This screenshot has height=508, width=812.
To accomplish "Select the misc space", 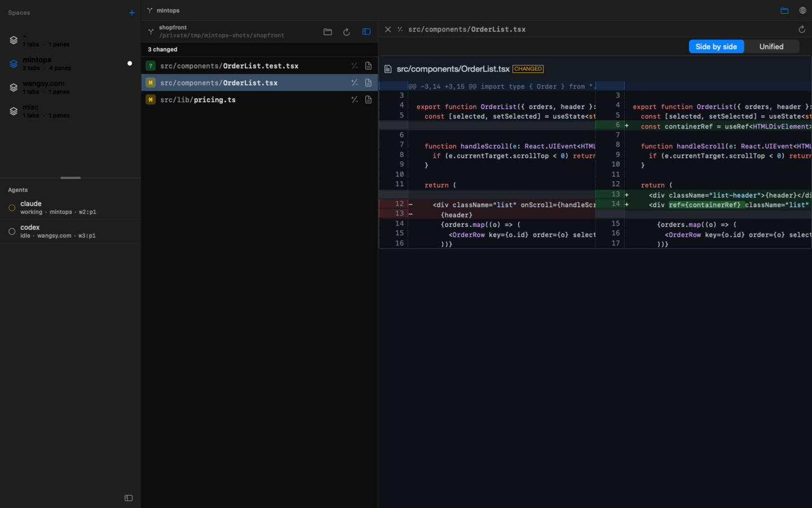I will [x=70, y=111].
